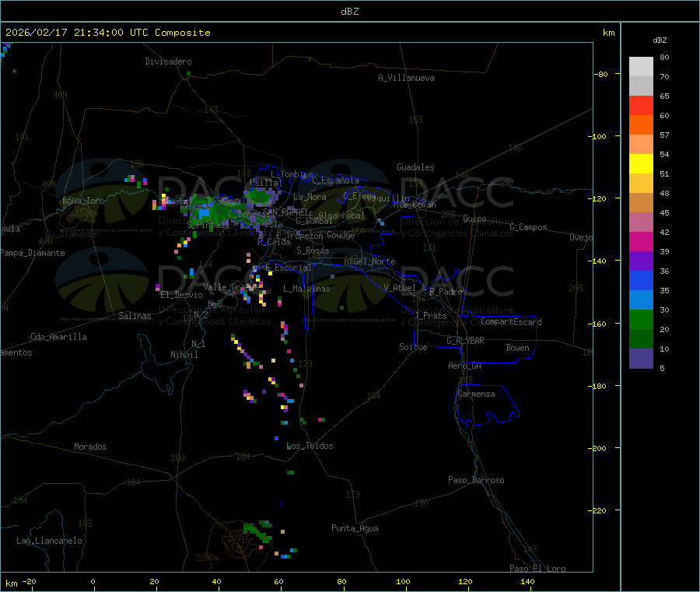Click the 100 km horizontal axis tick
The width and height of the screenshot is (700, 592).
(403, 581)
